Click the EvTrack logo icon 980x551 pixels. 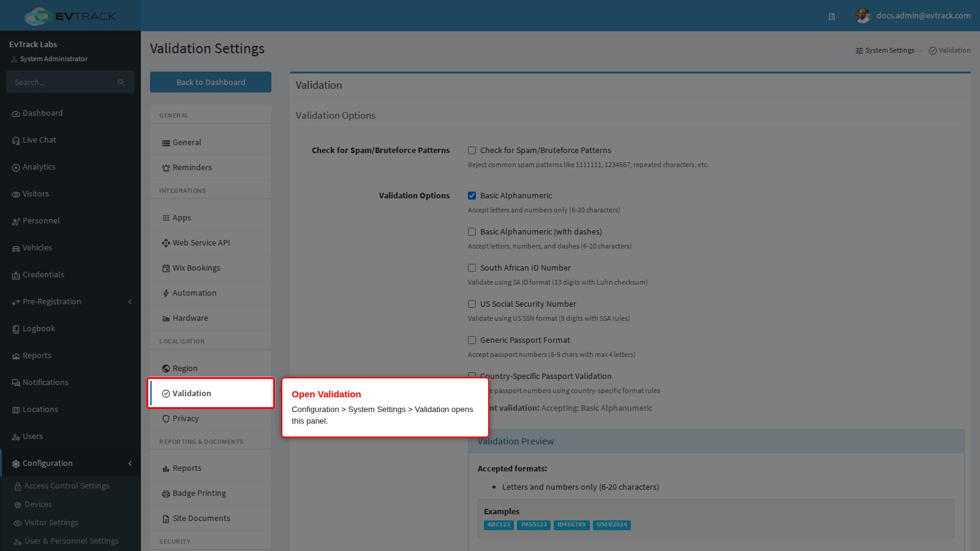point(38,16)
